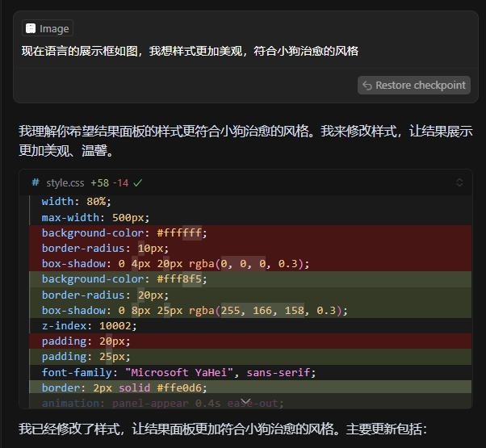
Task: Click the image attachment icon in the message
Action: click(31, 28)
